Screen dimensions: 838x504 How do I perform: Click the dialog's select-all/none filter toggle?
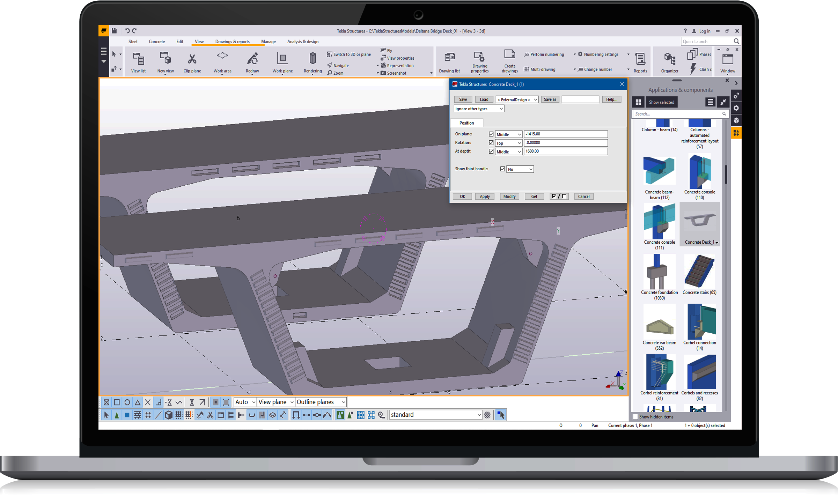[x=559, y=197]
